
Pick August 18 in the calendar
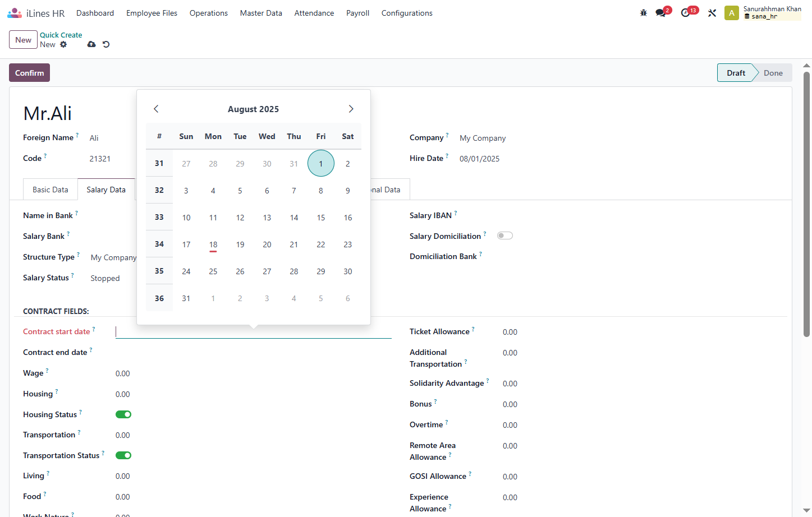213,244
